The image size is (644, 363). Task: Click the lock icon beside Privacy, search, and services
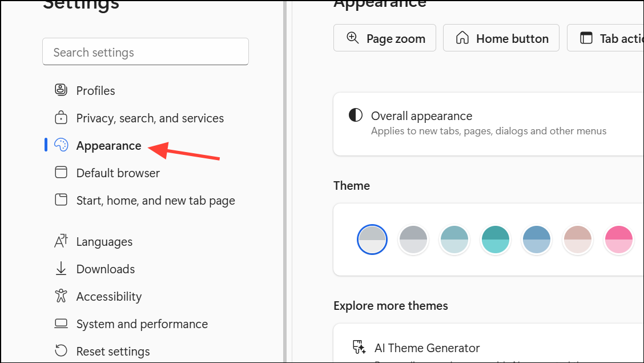[61, 117]
